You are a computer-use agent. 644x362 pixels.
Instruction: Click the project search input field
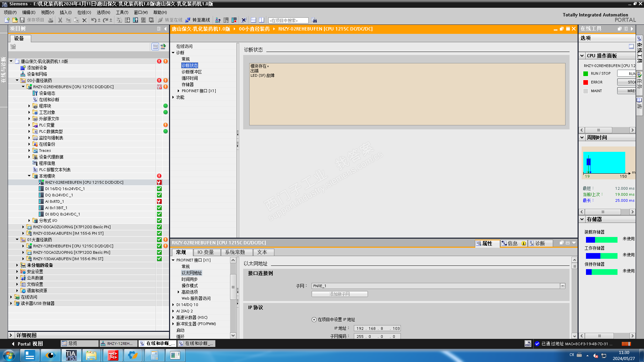click(288, 20)
